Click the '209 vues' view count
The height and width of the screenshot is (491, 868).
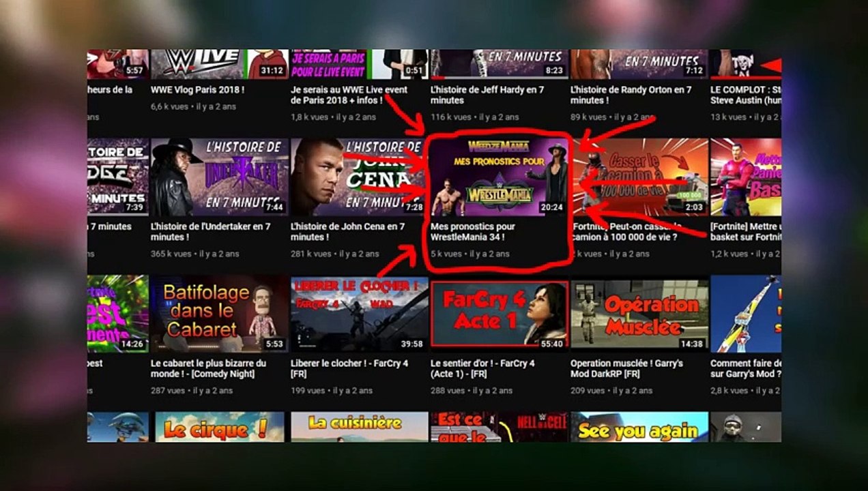(588, 391)
